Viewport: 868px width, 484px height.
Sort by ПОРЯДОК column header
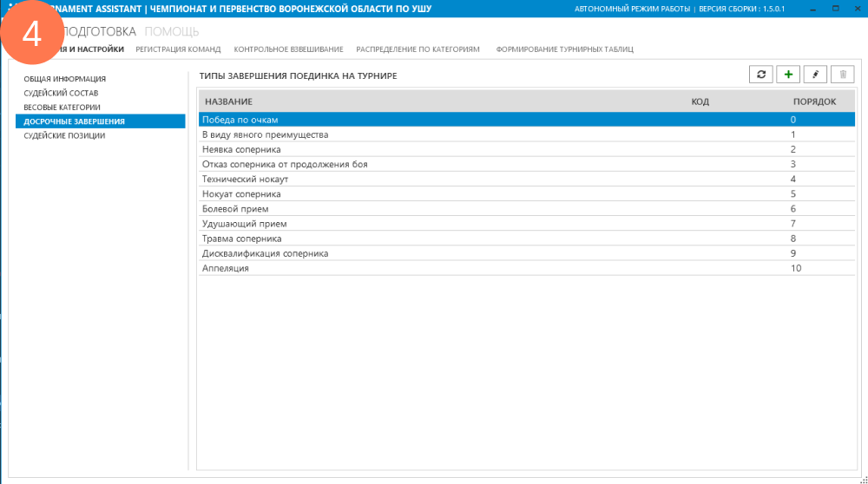coord(815,101)
